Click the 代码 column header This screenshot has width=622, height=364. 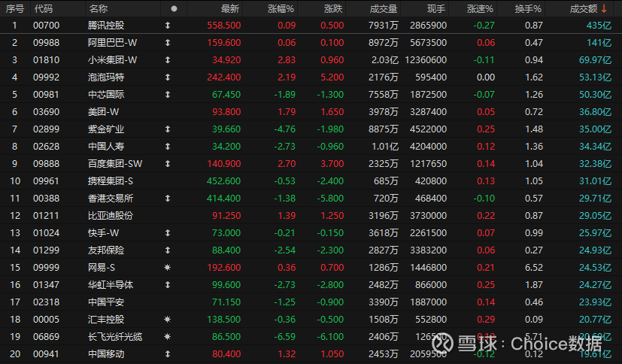click(43, 9)
